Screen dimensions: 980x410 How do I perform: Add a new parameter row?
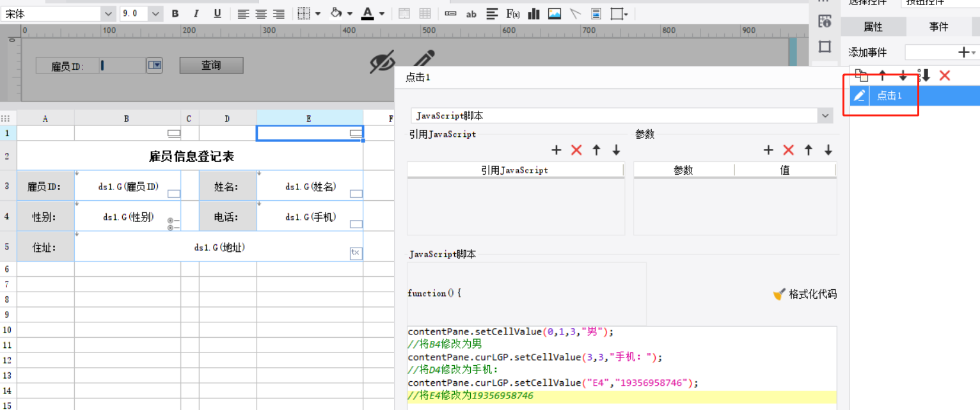point(768,150)
